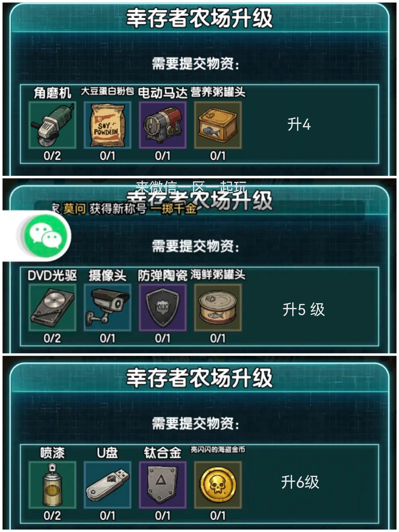Choose the 防弹陶瓷 police shield item

[x=163, y=307]
